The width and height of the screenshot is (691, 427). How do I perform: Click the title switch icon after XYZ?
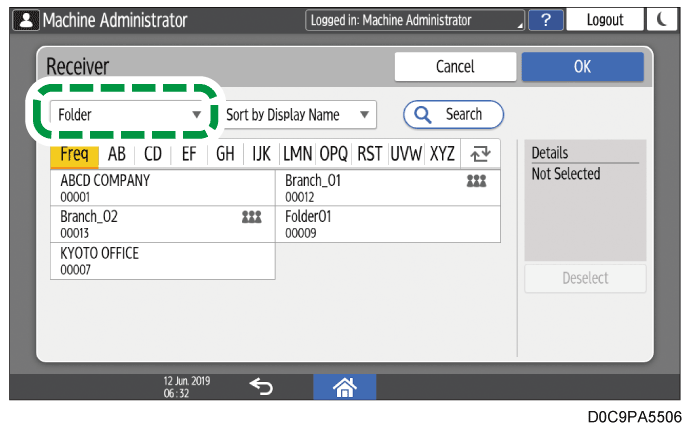480,154
